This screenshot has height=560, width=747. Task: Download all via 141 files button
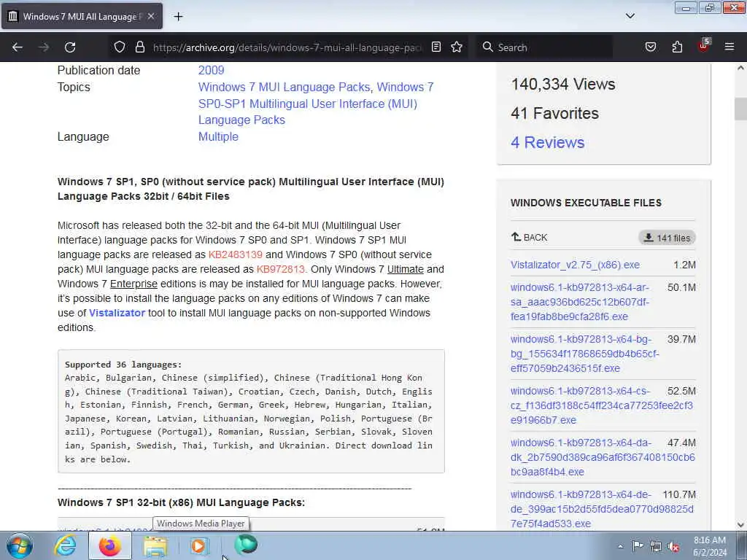pyautogui.click(x=667, y=238)
